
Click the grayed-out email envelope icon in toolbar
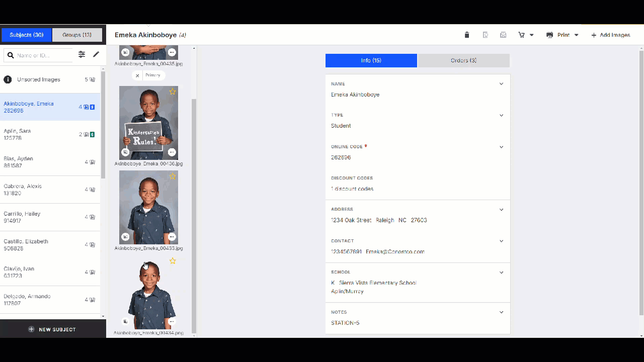[x=503, y=35]
